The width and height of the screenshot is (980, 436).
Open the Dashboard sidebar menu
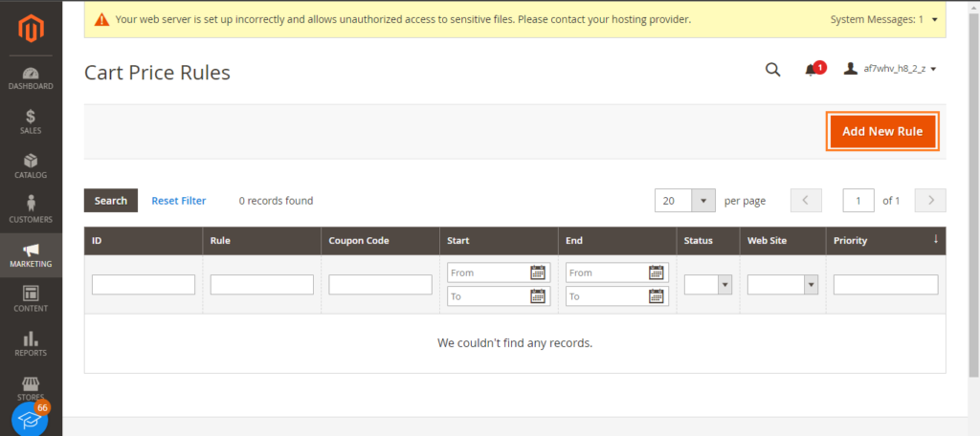coord(31,78)
